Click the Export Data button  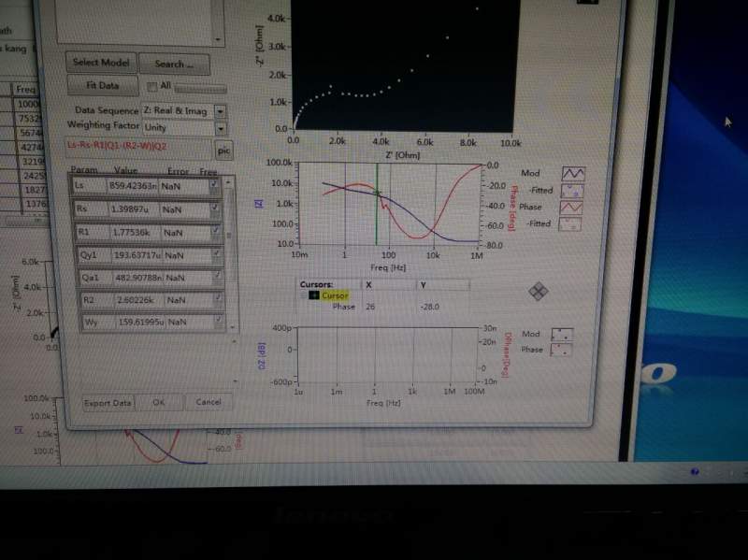pyautogui.click(x=108, y=403)
